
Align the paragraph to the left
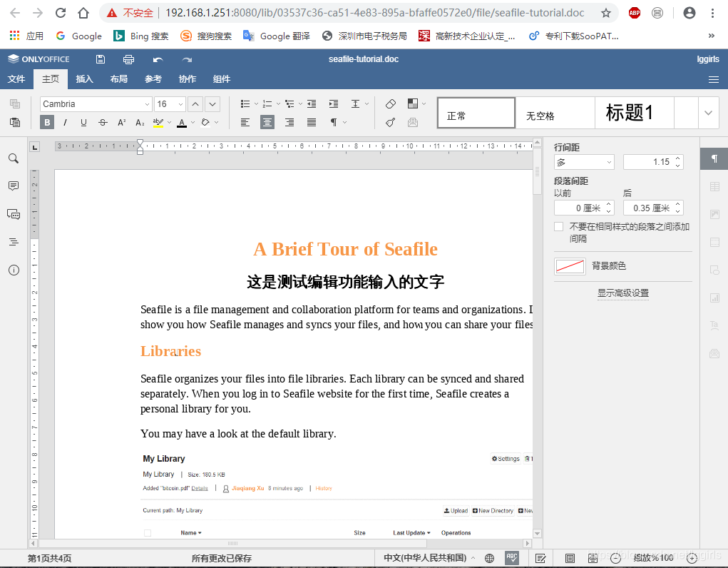coord(245,122)
